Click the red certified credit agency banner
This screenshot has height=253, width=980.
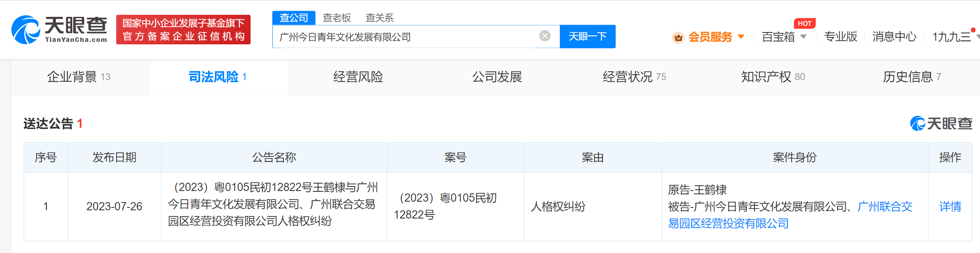click(183, 30)
